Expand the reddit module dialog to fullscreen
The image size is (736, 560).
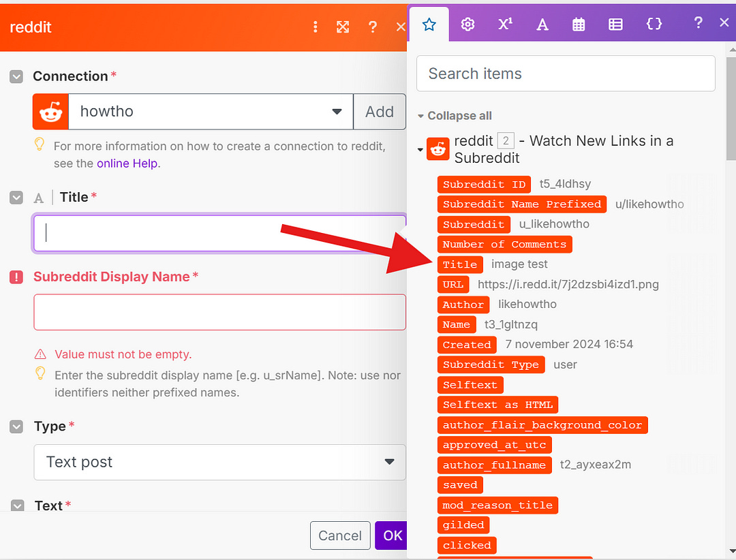(343, 27)
